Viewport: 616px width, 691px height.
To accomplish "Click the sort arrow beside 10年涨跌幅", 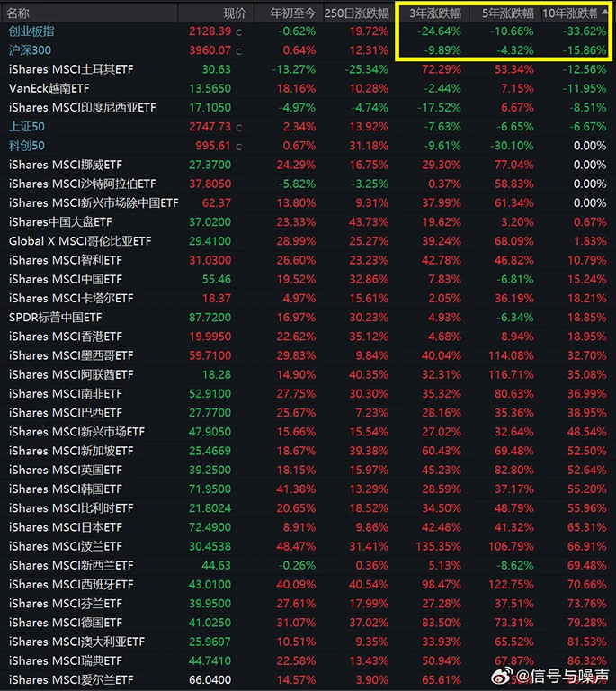I will click(605, 13).
